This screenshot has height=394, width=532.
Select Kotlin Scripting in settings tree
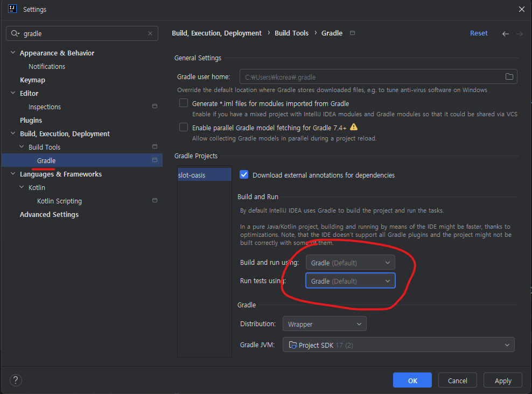[x=59, y=201]
